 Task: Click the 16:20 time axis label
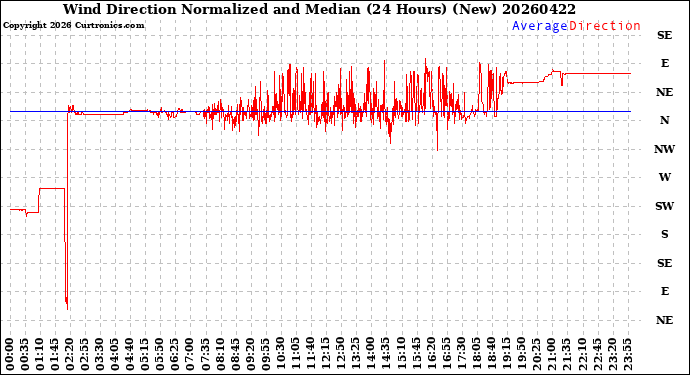(431, 354)
